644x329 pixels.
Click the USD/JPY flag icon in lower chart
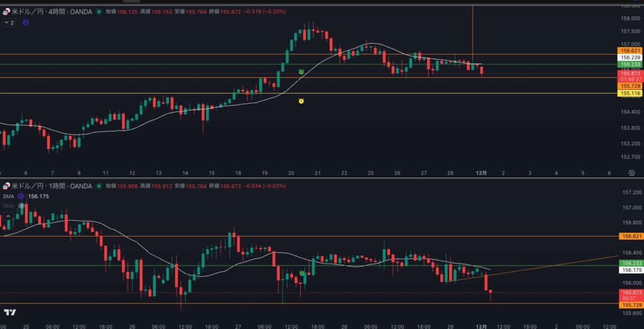point(6,186)
